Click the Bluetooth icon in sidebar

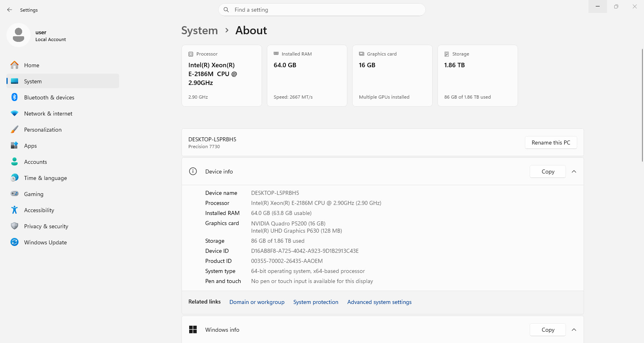pyautogui.click(x=14, y=97)
